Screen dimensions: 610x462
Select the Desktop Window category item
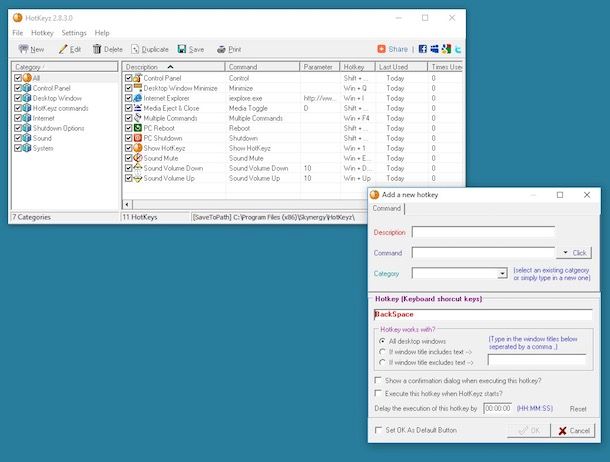(x=57, y=98)
